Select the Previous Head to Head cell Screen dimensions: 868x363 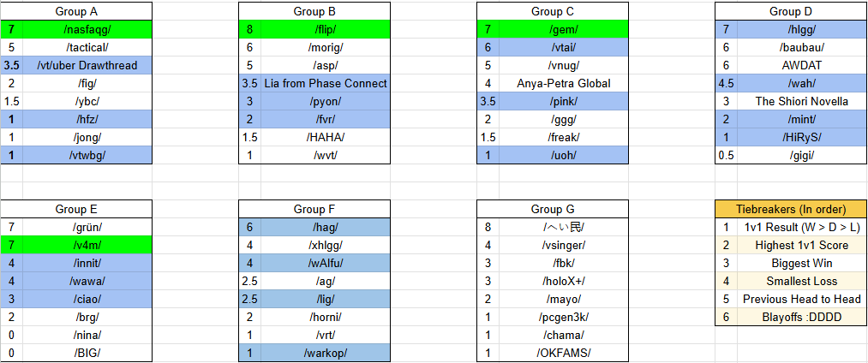[802, 299]
